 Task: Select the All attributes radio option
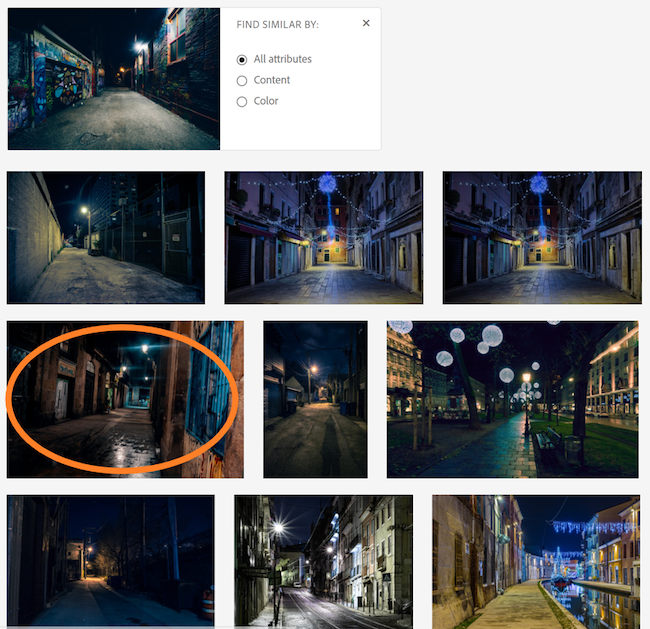[242, 60]
